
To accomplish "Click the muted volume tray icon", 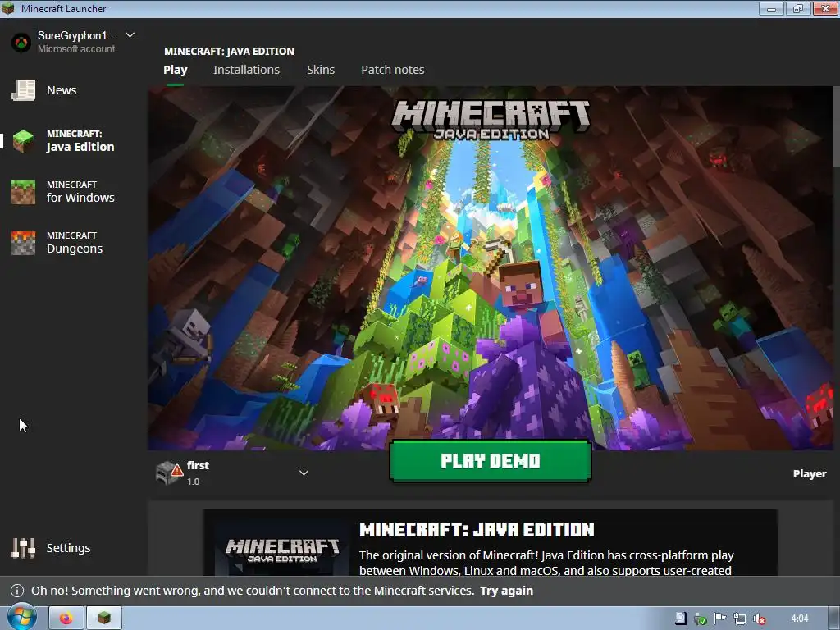I will click(x=759, y=619).
